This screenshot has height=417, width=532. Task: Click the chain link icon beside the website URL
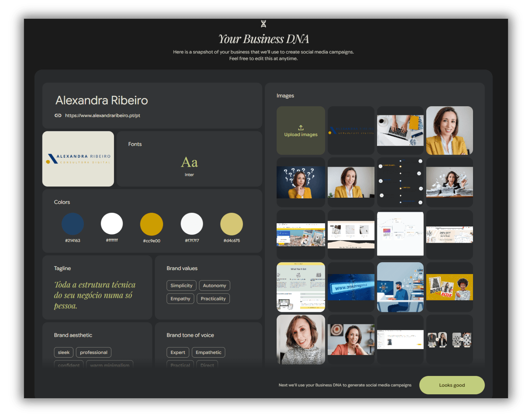58,116
